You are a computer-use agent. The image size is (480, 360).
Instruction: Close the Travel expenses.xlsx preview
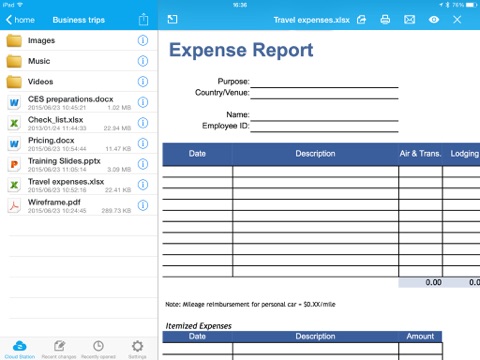click(457, 20)
